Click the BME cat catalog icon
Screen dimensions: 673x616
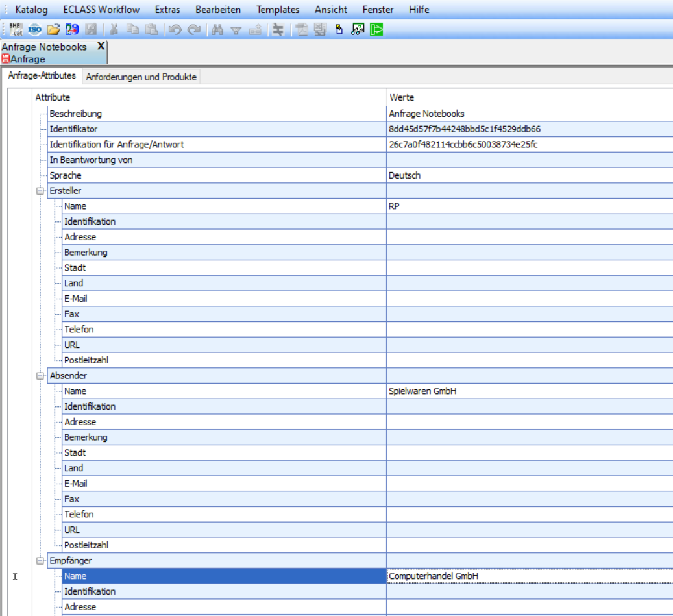point(16,29)
